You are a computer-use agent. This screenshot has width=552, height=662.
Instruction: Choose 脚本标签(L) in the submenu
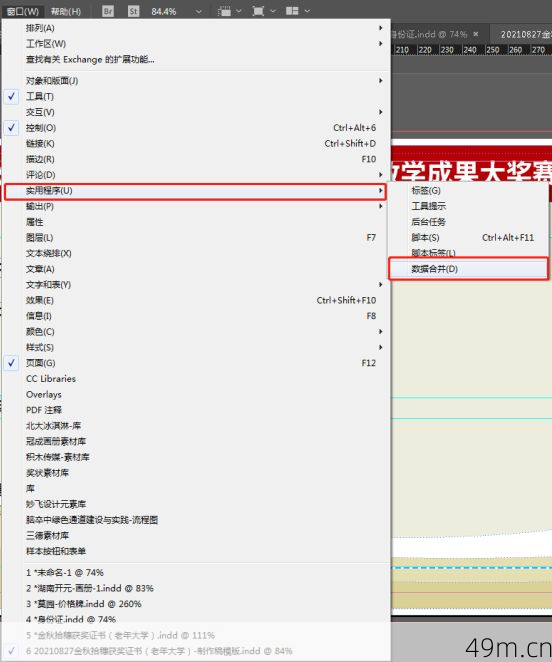click(x=468, y=252)
